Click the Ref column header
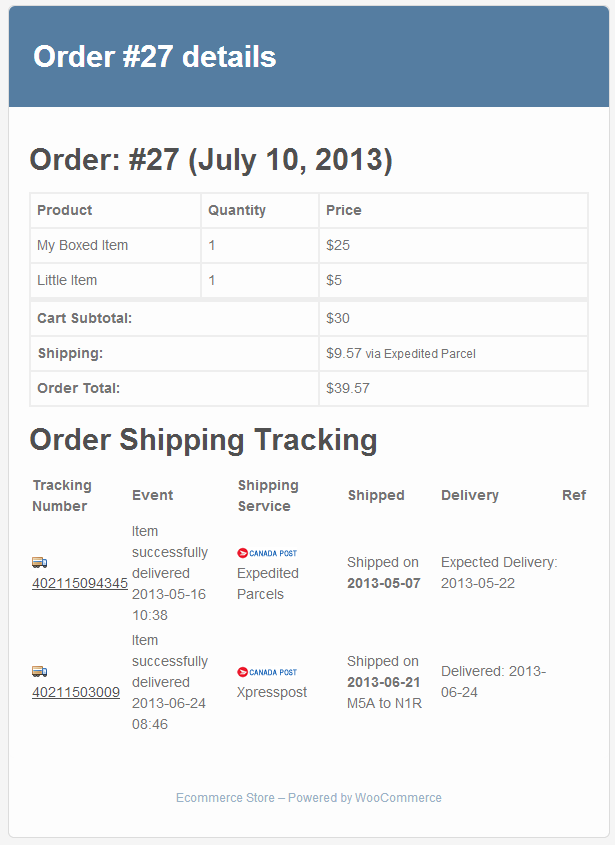615x845 pixels. 574,495
